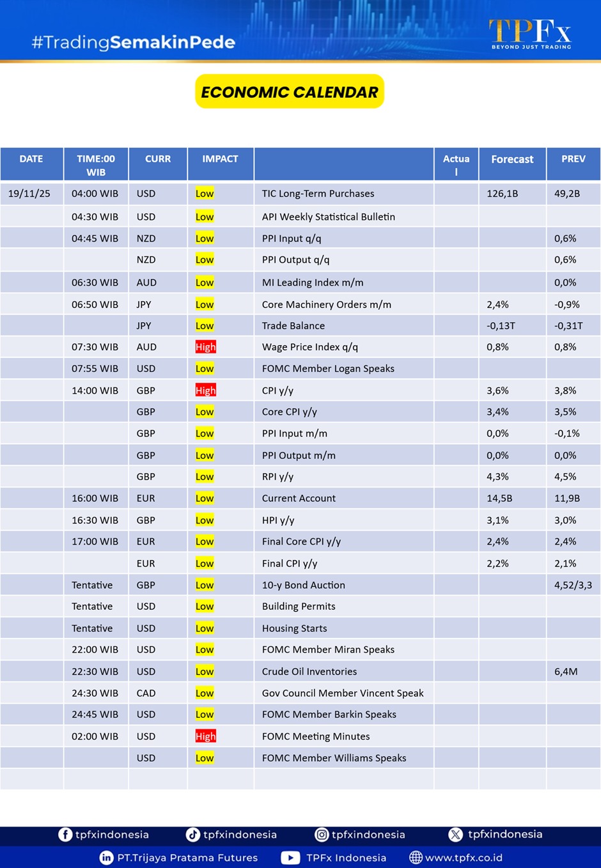Open the Instagram icon in the footer
601x868 pixels.
322,835
